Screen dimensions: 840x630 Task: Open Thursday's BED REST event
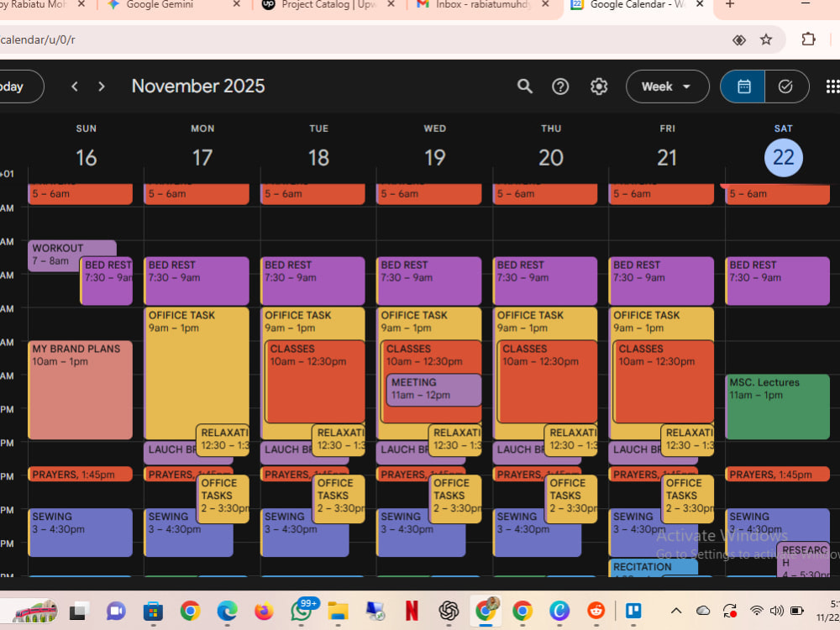click(545, 281)
